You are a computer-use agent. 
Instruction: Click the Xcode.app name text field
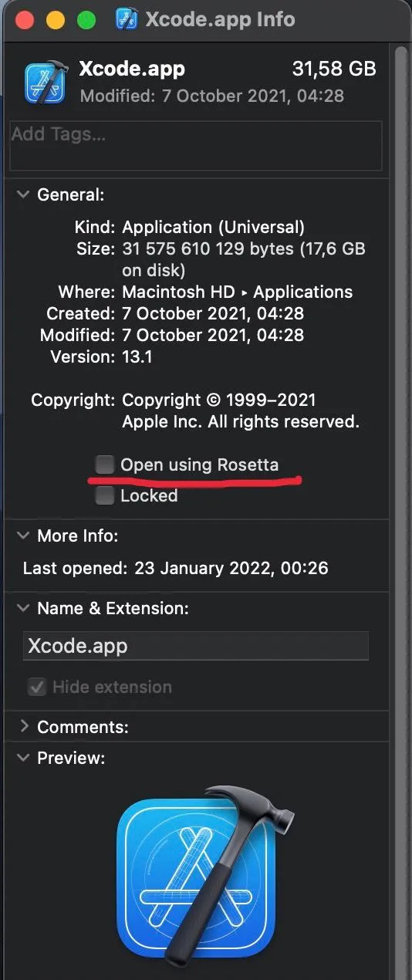196,646
